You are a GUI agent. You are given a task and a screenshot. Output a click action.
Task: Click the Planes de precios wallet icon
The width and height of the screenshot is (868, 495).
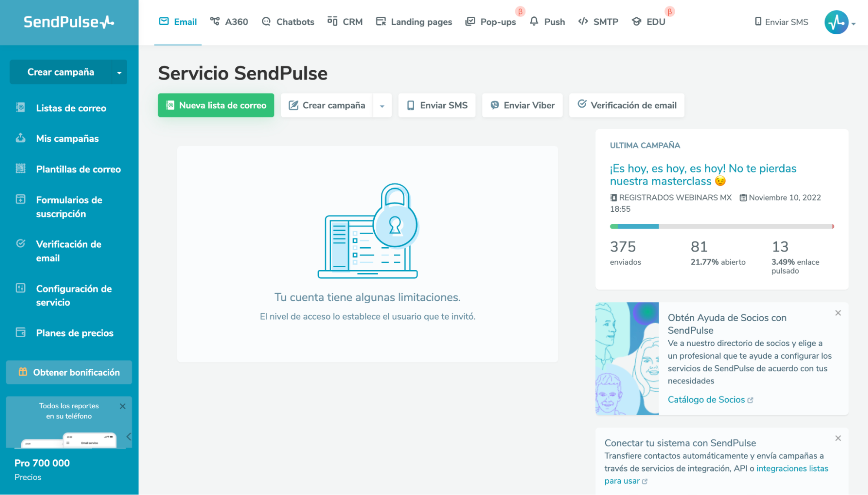tap(20, 332)
